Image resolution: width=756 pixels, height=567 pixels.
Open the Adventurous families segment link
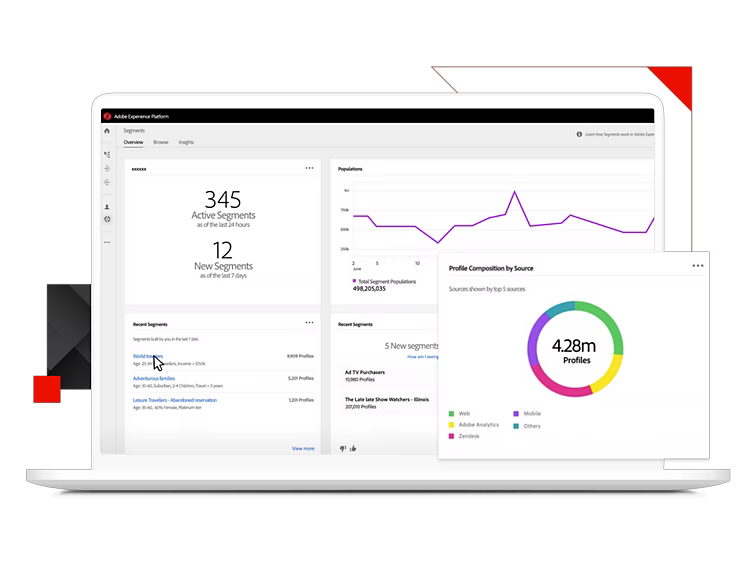pos(154,378)
